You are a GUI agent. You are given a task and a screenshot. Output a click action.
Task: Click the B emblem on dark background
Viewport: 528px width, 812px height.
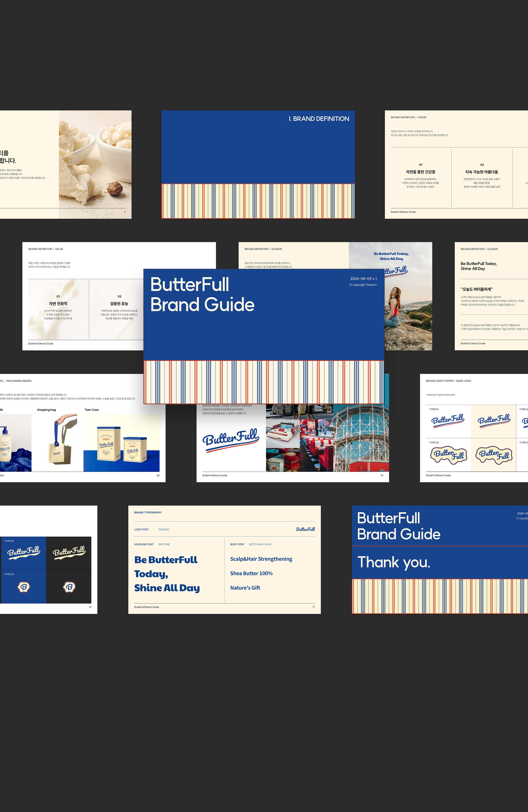coord(69,587)
